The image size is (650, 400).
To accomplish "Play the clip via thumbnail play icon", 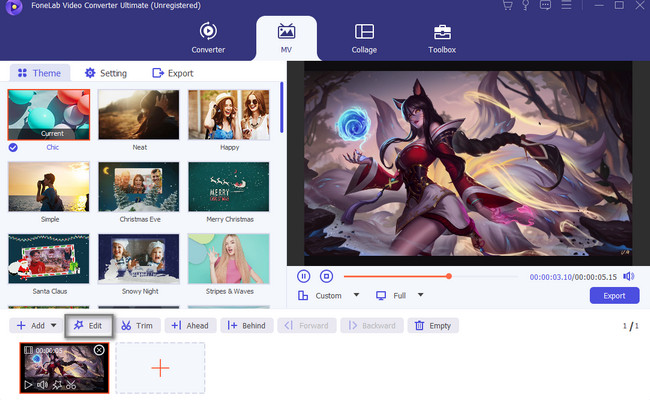I will point(28,385).
